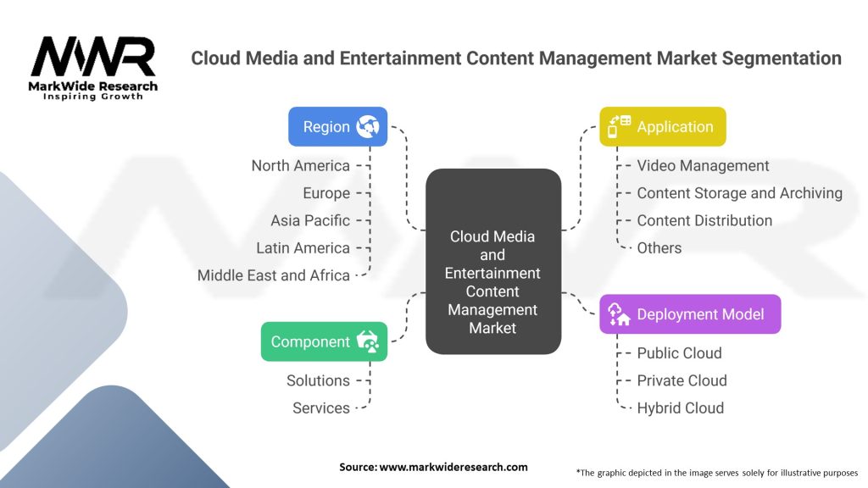Click Video Management under Application
This screenshot has width=868, height=488.
703,166
